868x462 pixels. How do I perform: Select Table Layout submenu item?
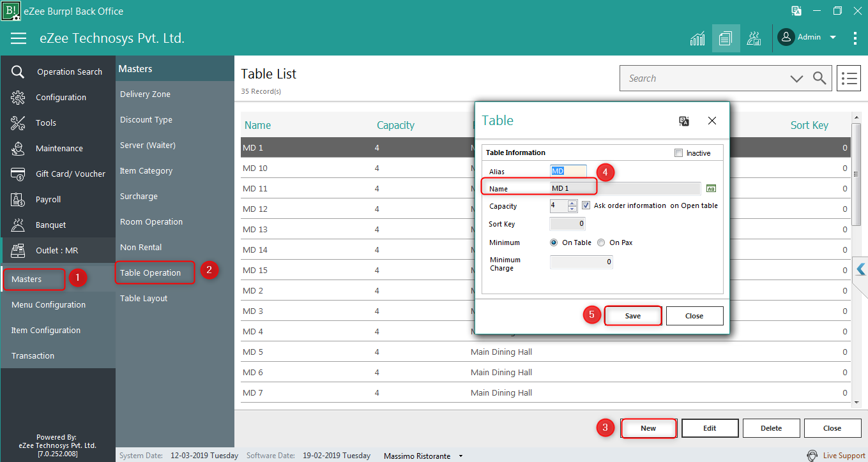pos(144,298)
